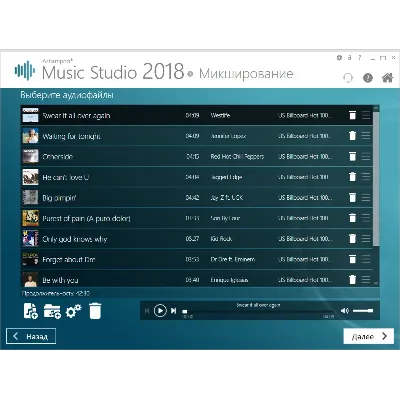Select the Forgot About Dre thumbnail

(30, 259)
